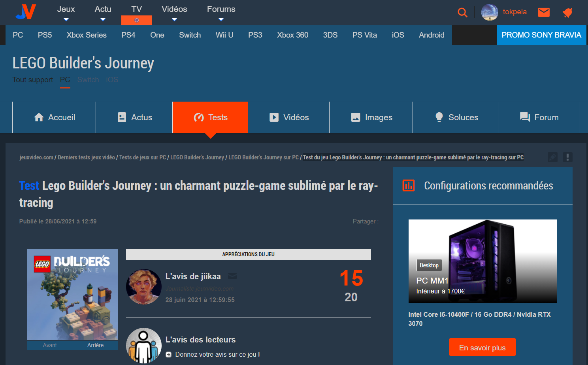Open the LEGO Builder's Journey cover image
Image resolution: width=588 pixels, height=365 pixels.
pyautogui.click(x=73, y=295)
